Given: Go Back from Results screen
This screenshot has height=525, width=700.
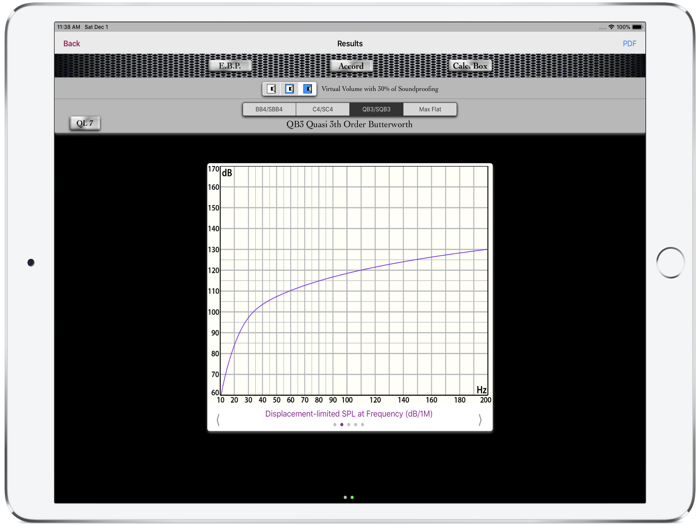Looking at the screenshot, I should point(72,44).
